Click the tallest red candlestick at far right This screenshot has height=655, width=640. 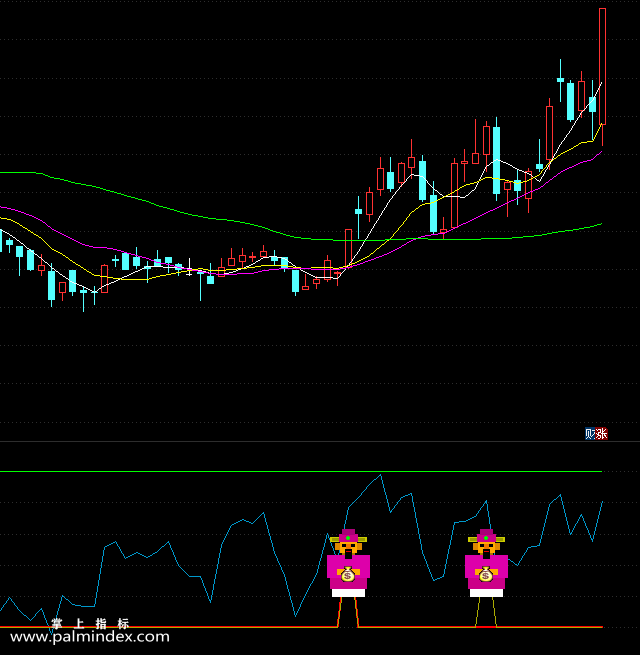click(x=602, y=66)
